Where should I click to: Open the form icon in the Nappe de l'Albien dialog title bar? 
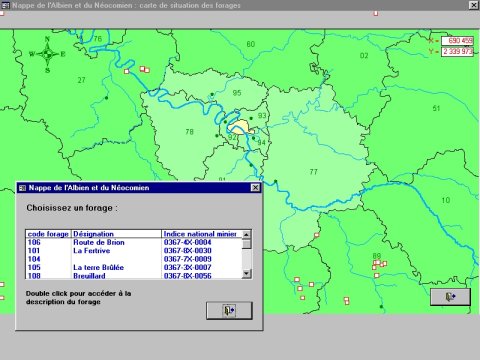[x=22, y=188]
